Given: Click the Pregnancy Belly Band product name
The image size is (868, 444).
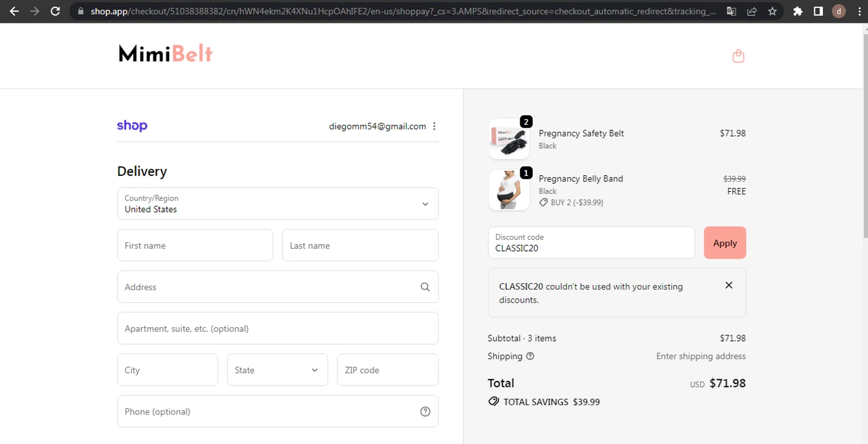Looking at the screenshot, I should (581, 179).
